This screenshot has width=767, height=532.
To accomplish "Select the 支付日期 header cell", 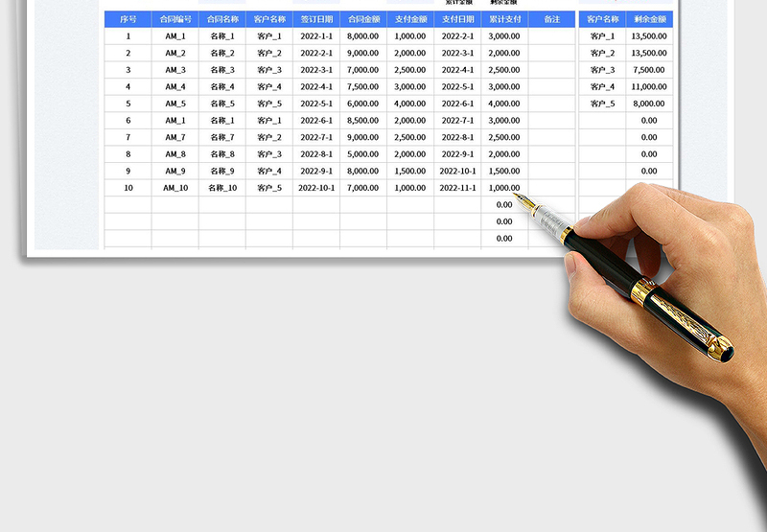I will click(457, 19).
